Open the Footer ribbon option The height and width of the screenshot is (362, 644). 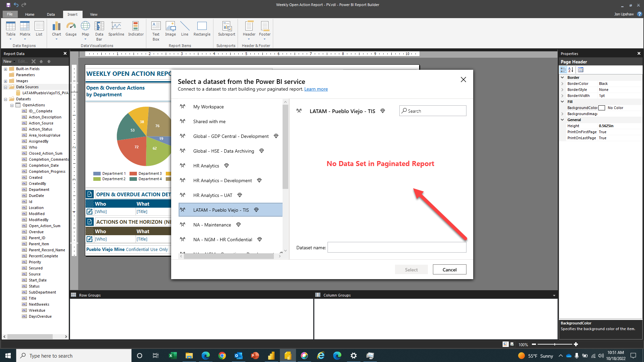coord(264,30)
